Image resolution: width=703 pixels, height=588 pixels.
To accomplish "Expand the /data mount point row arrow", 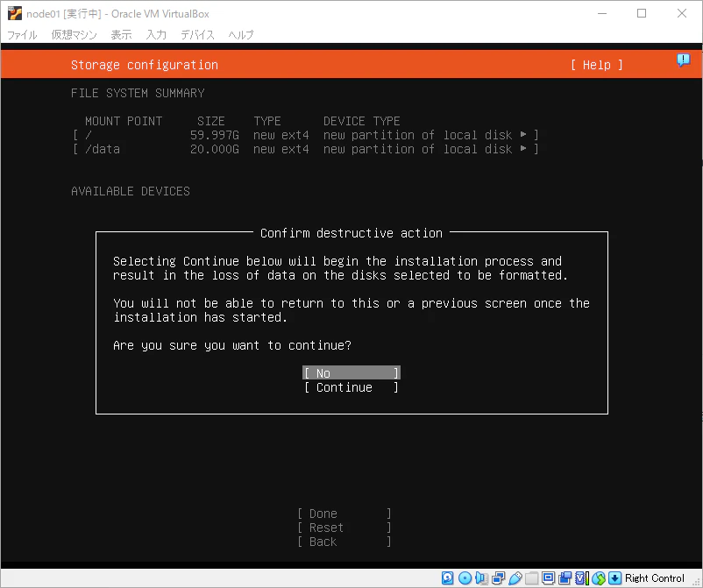I will coord(523,148).
